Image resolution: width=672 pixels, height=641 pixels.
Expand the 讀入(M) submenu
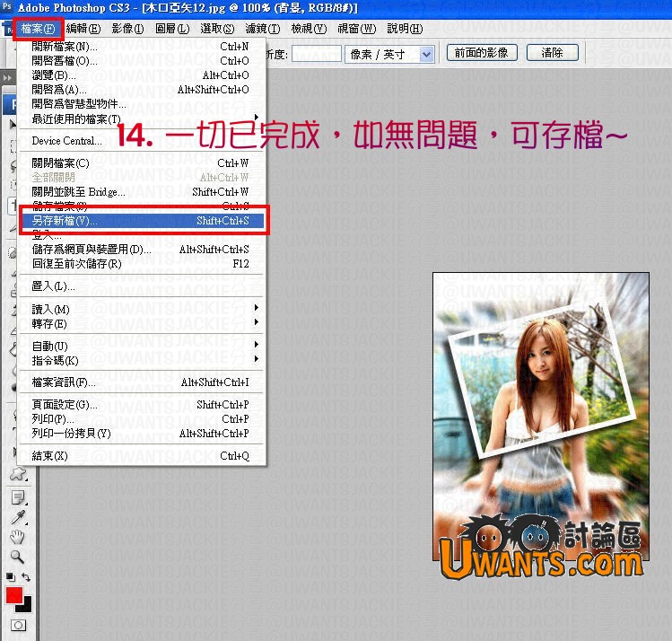coord(141,309)
